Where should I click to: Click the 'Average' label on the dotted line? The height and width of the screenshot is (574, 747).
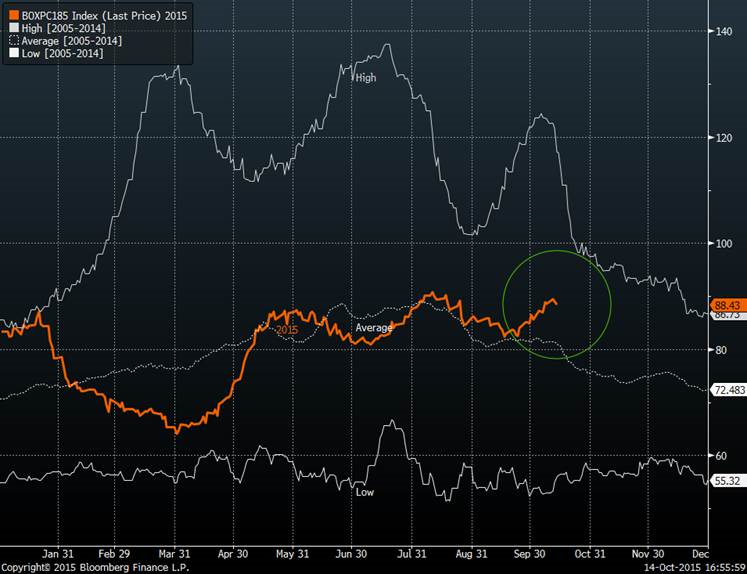374,328
